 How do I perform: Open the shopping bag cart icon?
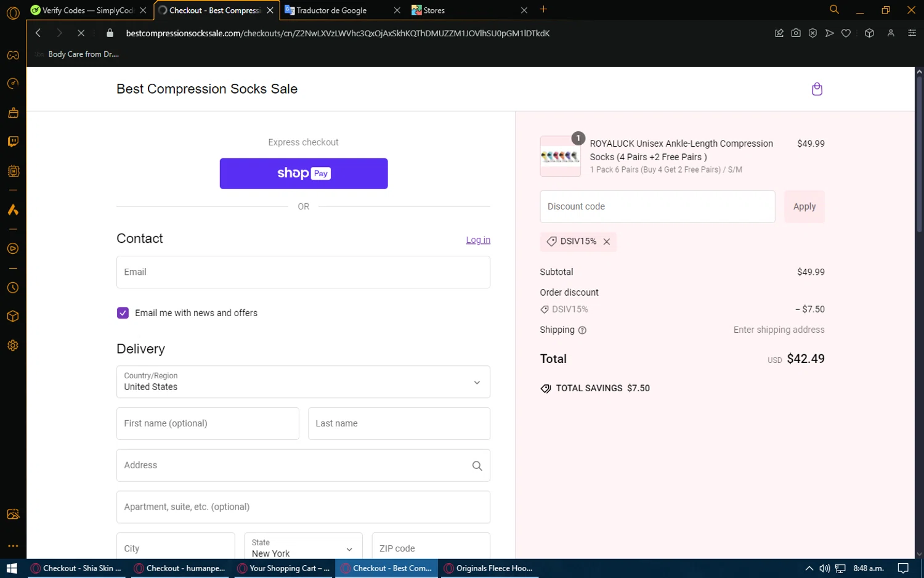817,89
